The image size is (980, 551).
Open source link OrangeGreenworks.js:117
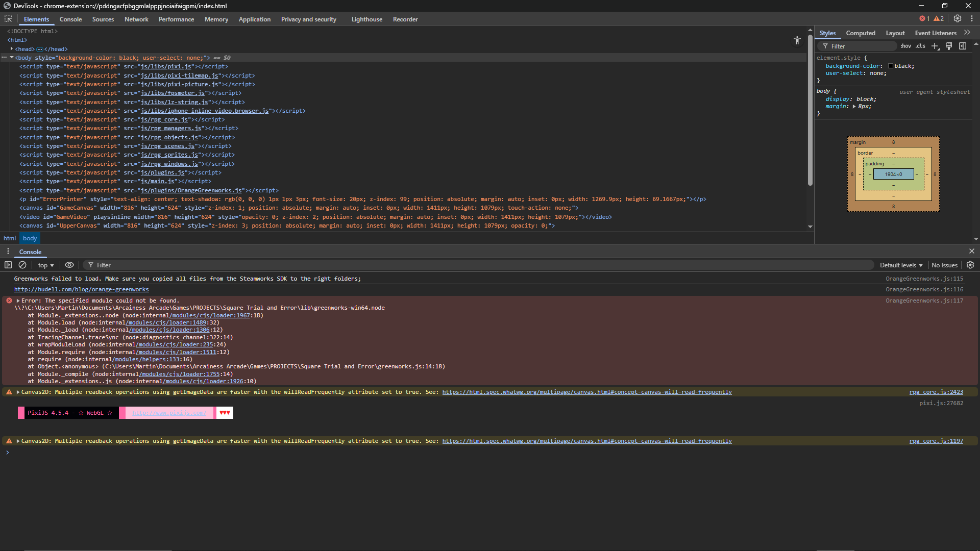[x=924, y=301]
